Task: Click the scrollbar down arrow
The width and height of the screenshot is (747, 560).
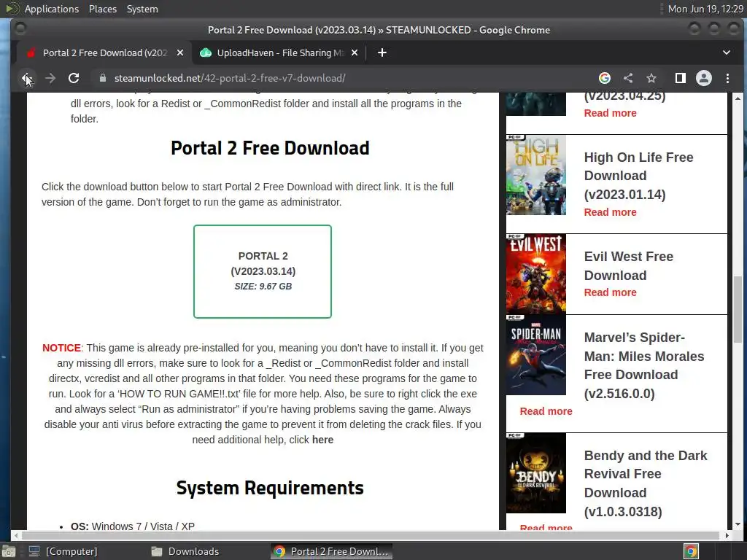Action: tap(738, 525)
